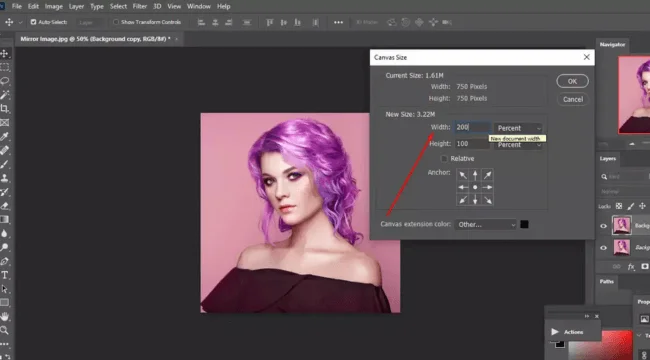This screenshot has height=360, width=650.
Task: Select the Gradient tool
Action: tap(5, 219)
